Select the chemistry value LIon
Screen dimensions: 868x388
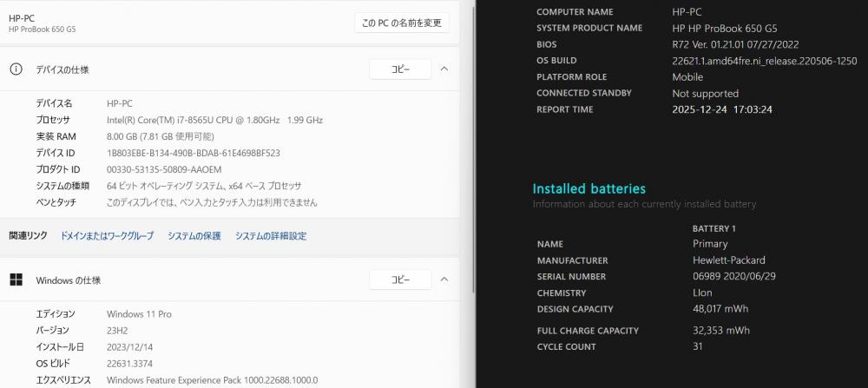tap(702, 293)
